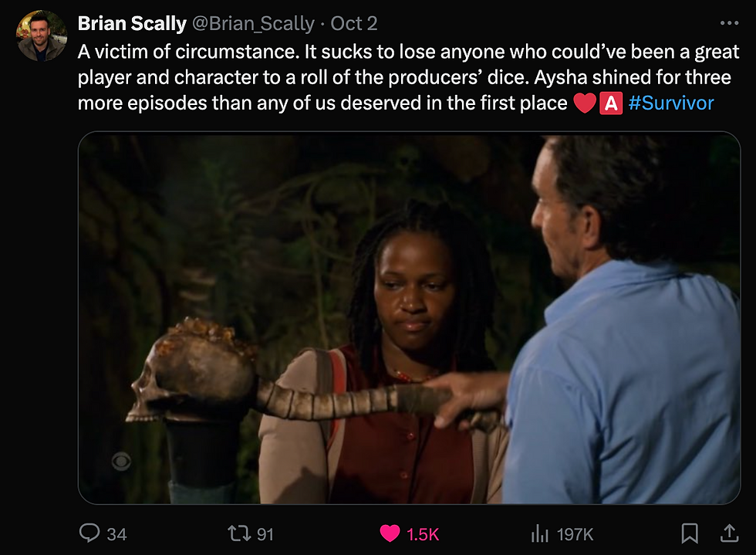Viewport: 756px width, 555px height.
Task: Click the 34 replies count
Action: (116, 534)
